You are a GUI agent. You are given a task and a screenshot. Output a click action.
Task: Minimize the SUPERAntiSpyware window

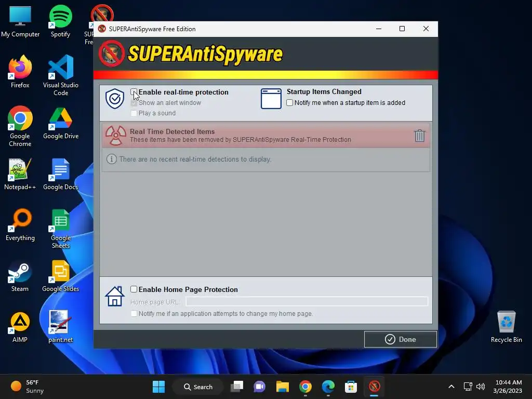379,29
